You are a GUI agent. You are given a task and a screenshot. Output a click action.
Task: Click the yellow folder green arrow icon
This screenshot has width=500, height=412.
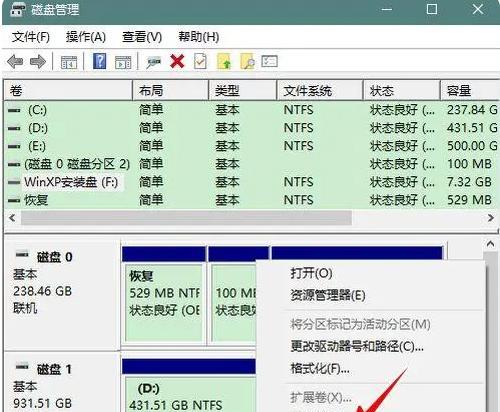point(224,61)
